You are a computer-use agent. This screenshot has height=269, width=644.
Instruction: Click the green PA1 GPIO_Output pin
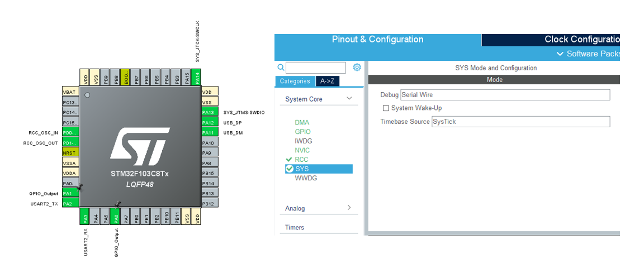(x=70, y=193)
